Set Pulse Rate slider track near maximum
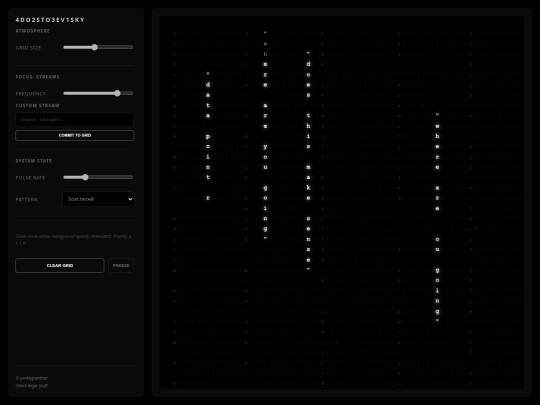 [x=130, y=177]
